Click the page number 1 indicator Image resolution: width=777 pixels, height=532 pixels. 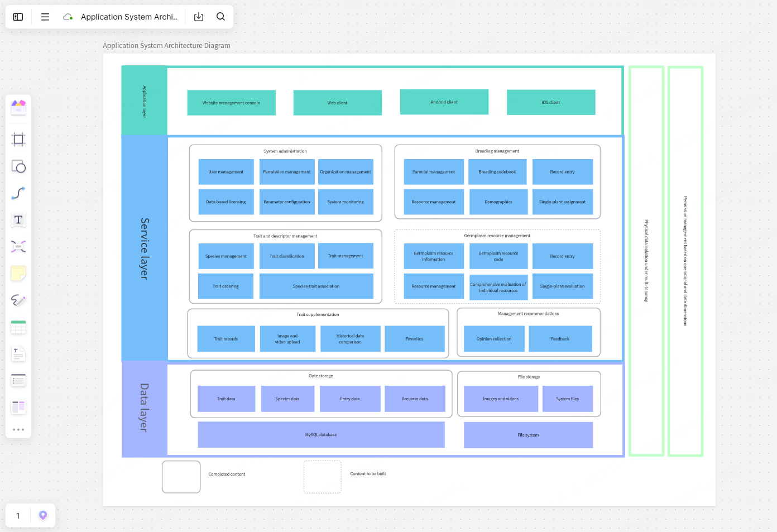click(x=18, y=516)
